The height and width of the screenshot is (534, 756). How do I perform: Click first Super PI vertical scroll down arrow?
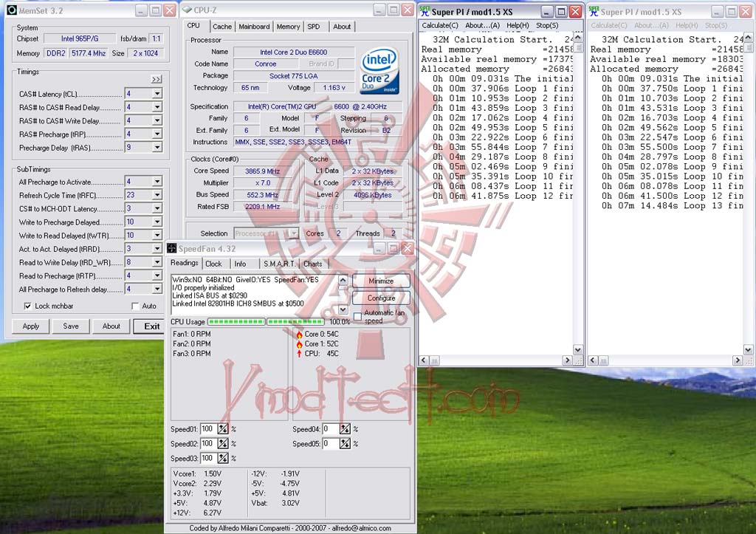pyautogui.click(x=577, y=350)
